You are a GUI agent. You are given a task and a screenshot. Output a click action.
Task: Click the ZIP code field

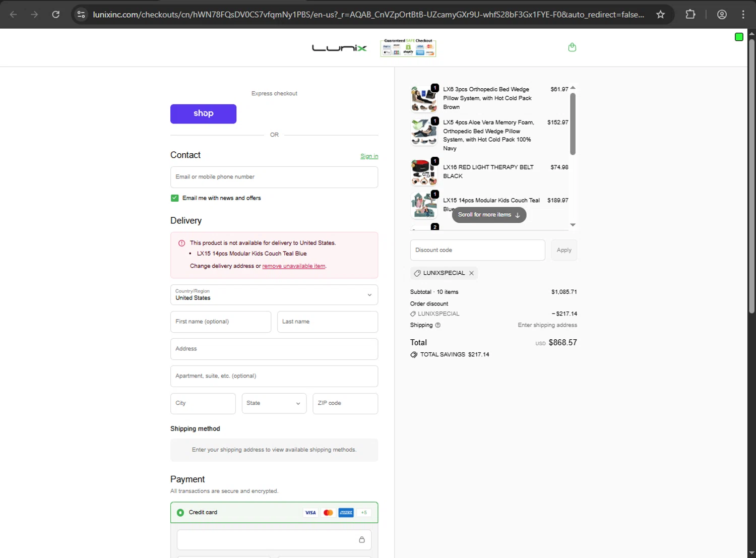pyautogui.click(x=345, y=403)
